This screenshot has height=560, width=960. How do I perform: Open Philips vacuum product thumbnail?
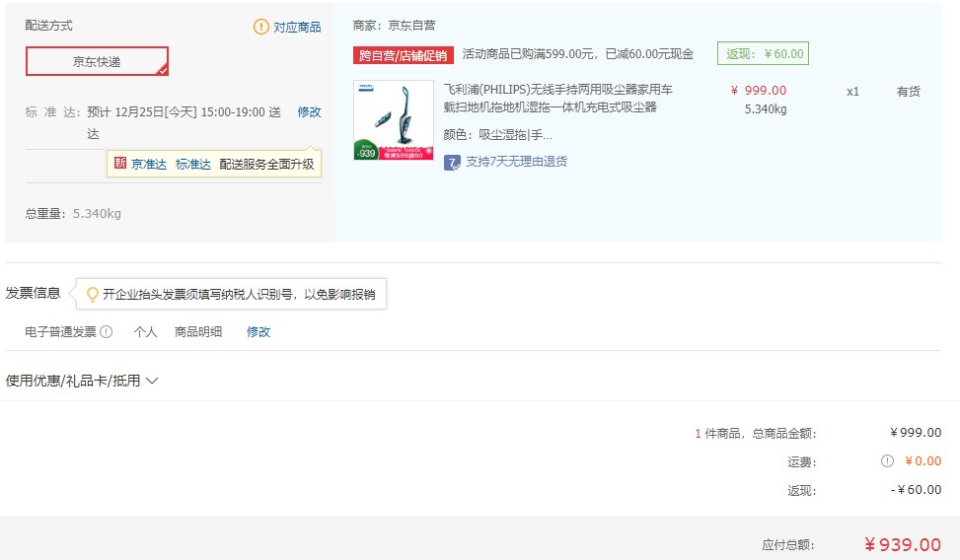(394, 120)
